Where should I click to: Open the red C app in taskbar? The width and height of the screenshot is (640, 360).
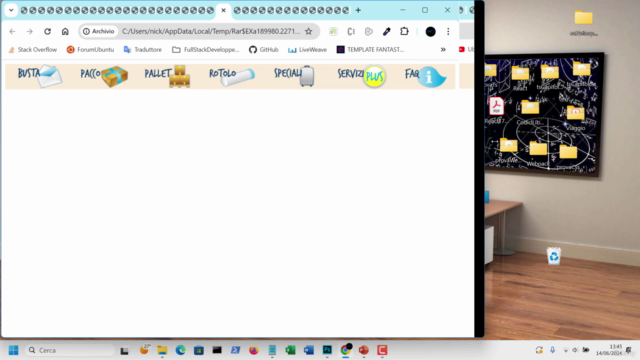click(382, 350)
